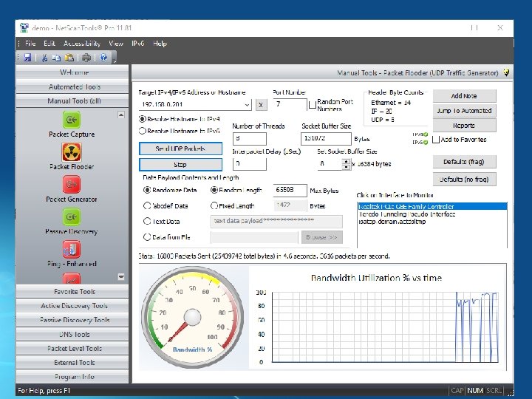Click the Save icon in toolbar
Image resolution: width=532 pixels, height=399 pixels.
point(27,58)
